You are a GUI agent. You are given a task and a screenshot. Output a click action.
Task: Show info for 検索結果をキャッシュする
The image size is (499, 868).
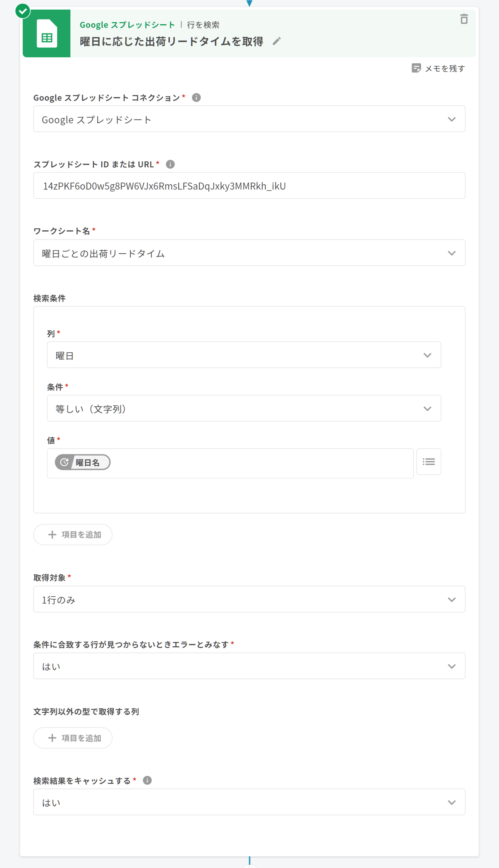coord(147,780)
